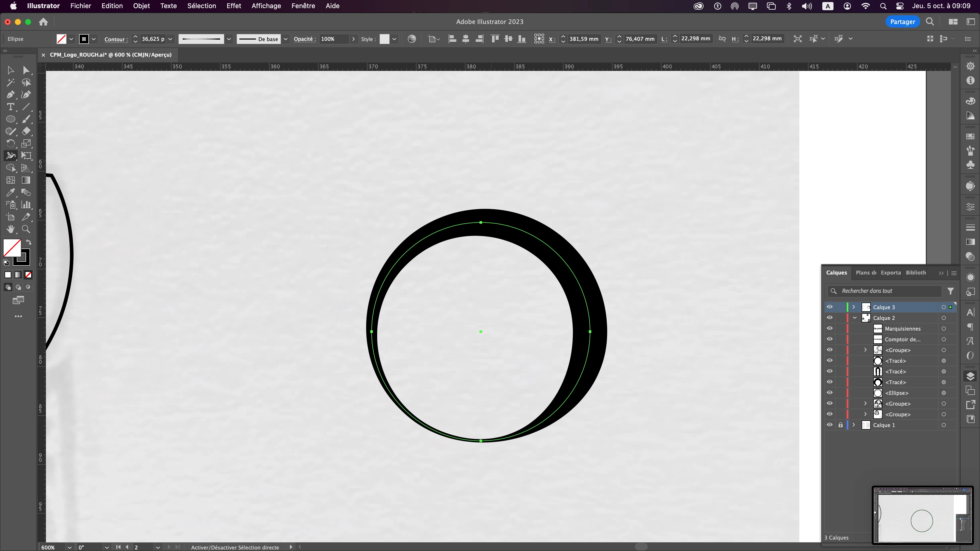Hide the Marquisiennes sublayer
This screenshot has height=551, width=980.
click(830, 329)
